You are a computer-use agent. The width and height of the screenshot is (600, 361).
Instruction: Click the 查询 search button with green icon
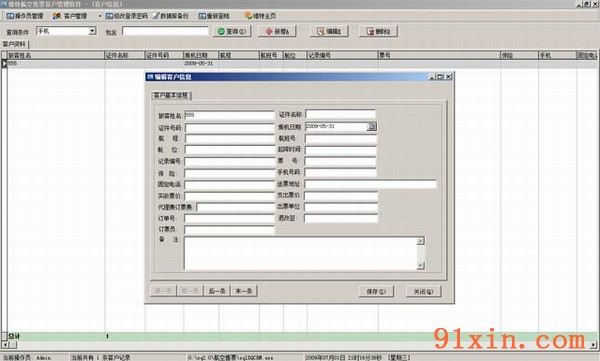click(x=232, y=31)
